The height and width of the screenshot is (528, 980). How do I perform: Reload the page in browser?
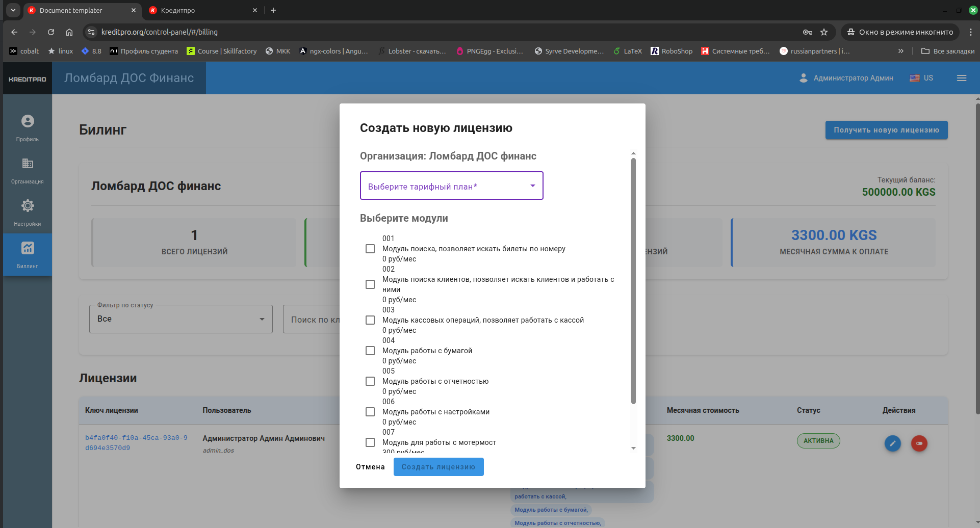coord(51,32)
